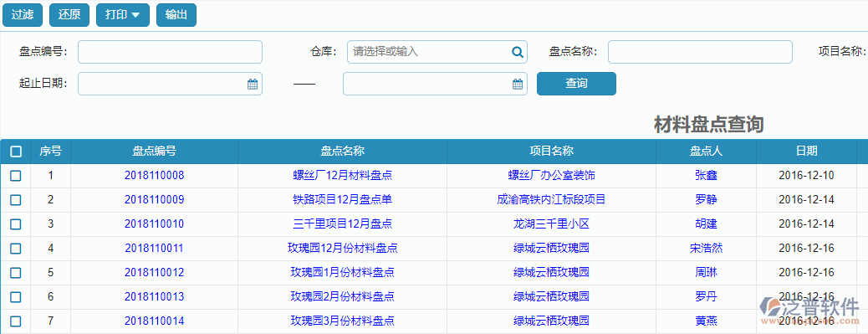Click counter name 周琳
868x334 pixels.
(x=706, y=273)
